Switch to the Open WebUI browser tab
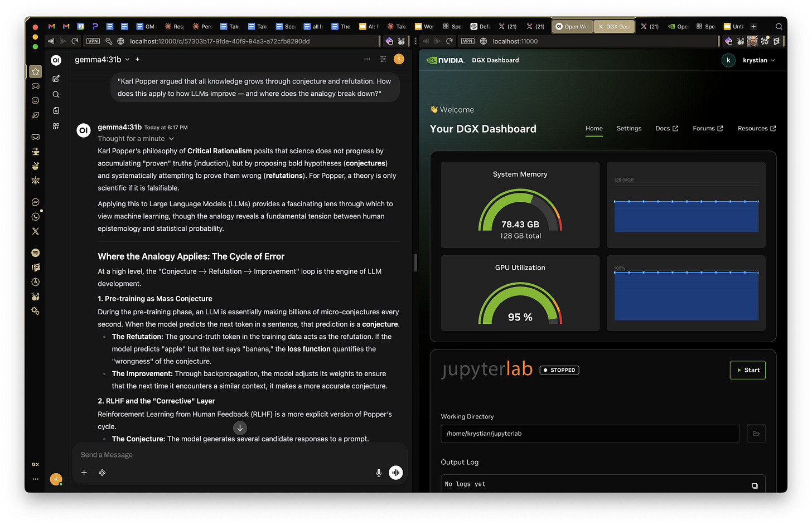 pyautogui.click(x=572, y=26)
